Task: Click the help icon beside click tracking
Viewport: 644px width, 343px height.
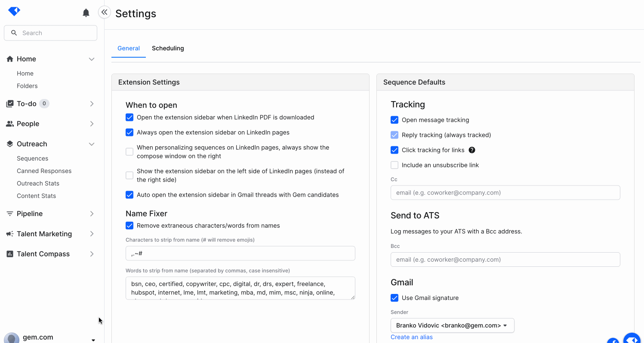Action: coord(472,150)
